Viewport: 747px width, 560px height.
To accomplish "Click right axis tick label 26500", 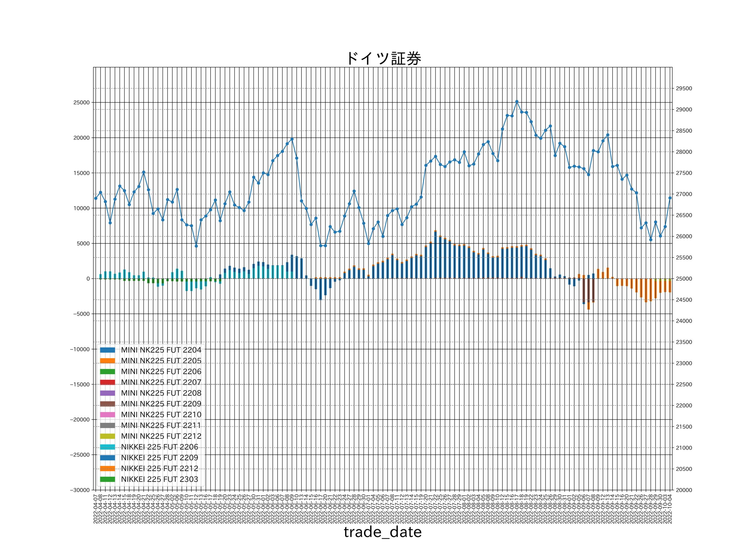I will tap(684, 215).
